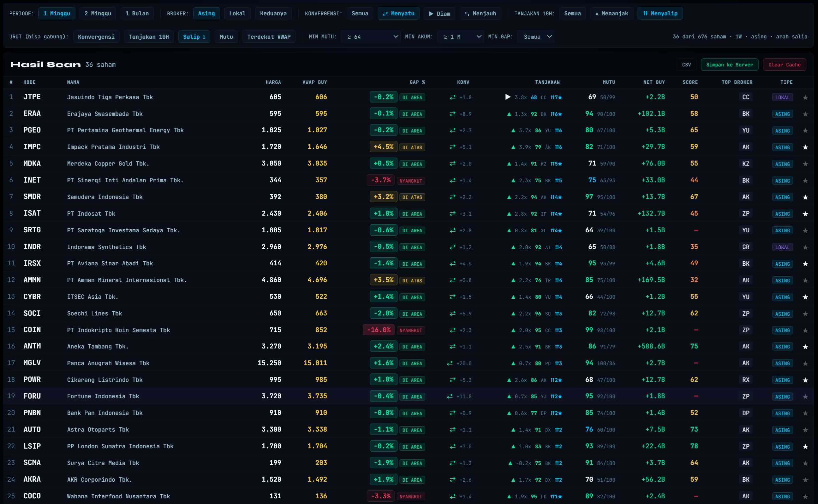Open the Min Akum dropdown
818x504 pixels.
pyautogui.click(x=461, y=37)
